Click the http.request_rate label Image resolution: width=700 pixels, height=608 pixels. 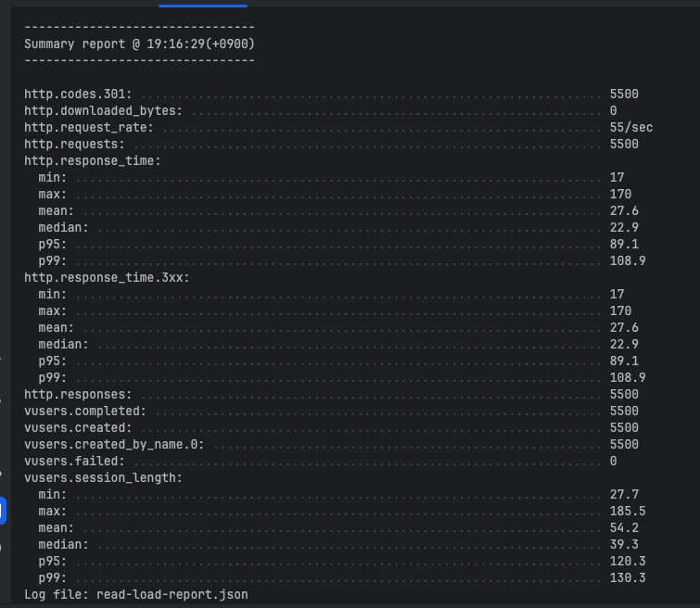tap(89, 128)
